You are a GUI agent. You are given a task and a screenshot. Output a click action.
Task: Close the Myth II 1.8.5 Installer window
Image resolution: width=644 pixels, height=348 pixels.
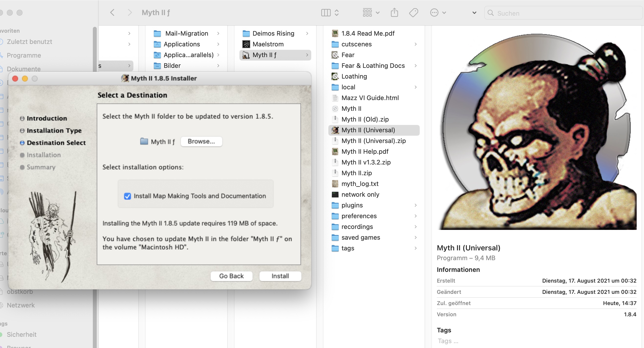click(15, 79)
